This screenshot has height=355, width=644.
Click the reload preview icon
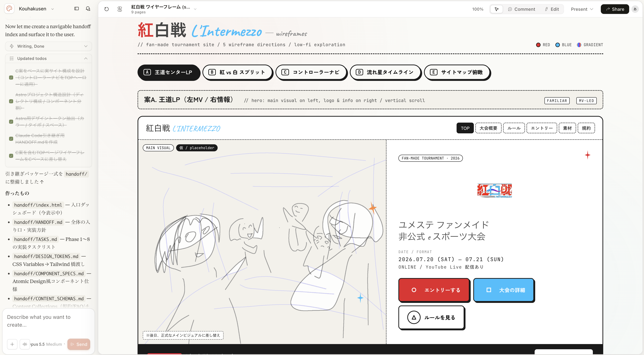(107, 9)
